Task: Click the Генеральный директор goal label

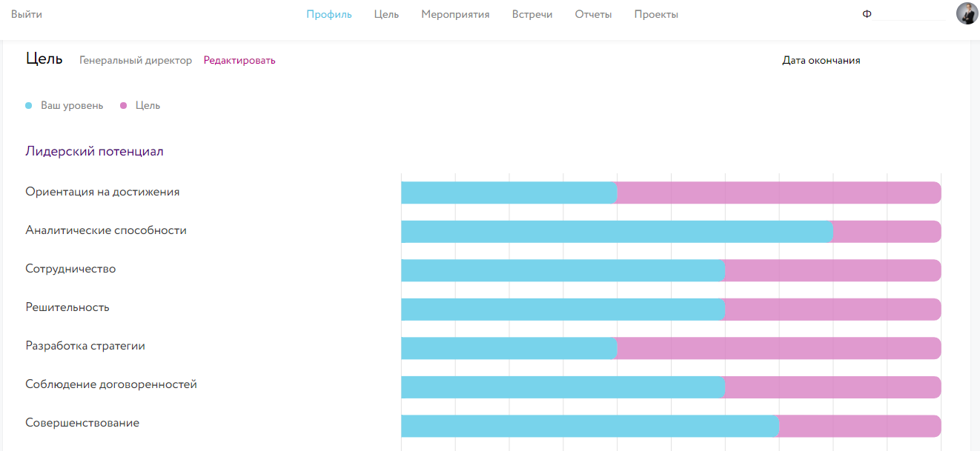Action: 136,61
